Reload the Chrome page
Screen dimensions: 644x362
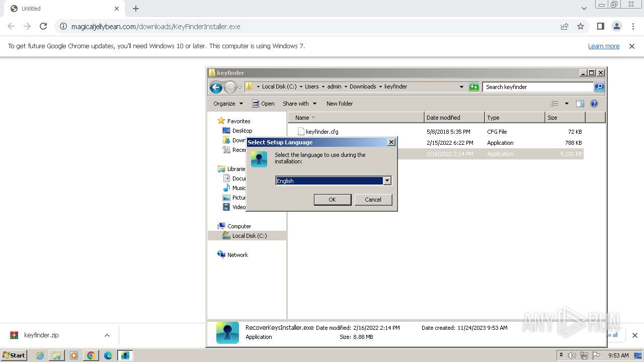coord(43,26)
